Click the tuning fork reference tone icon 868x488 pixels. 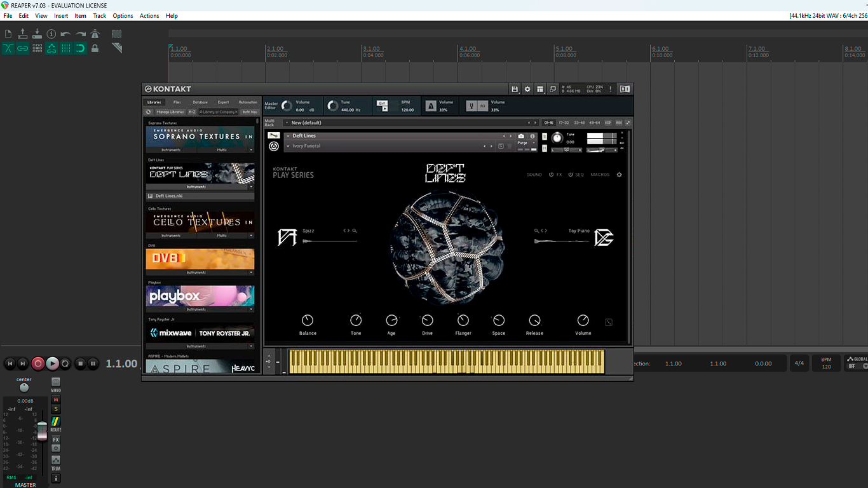pyautogui.click(x=471, y=106)
